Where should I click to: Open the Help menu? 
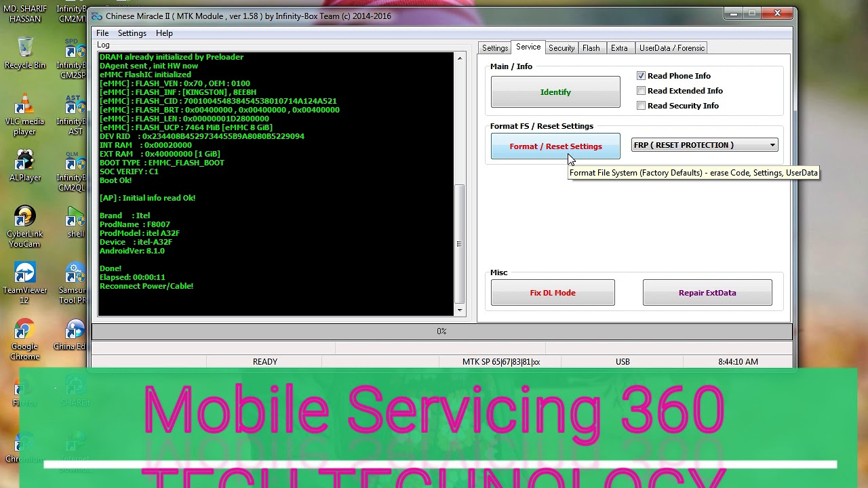[x=164, y=33]
